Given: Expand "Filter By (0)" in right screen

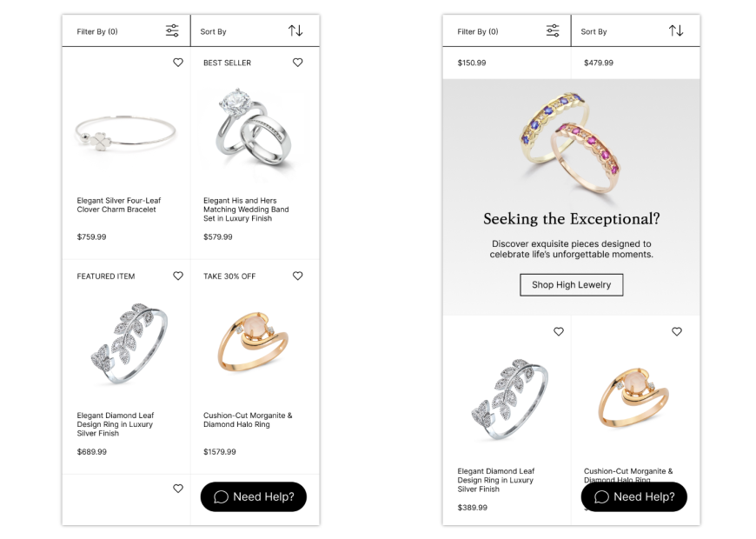Looking at the screenshot, I should point(478,32).
